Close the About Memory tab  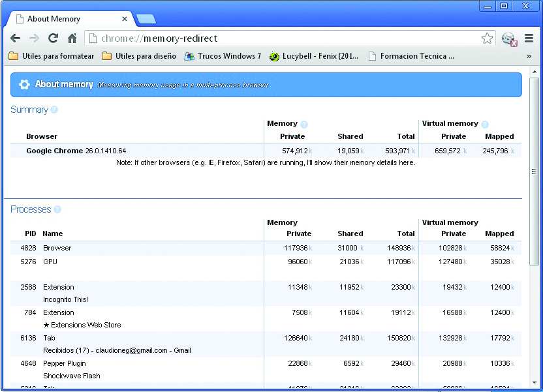pos(125,19)
